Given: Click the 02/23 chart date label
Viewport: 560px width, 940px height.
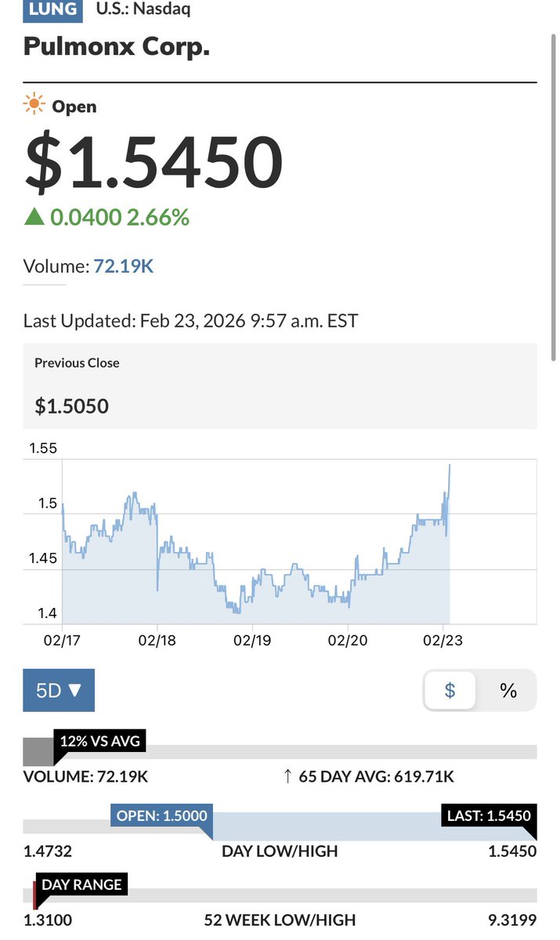Looking at the screenshot, I should (x=443, y=640).
